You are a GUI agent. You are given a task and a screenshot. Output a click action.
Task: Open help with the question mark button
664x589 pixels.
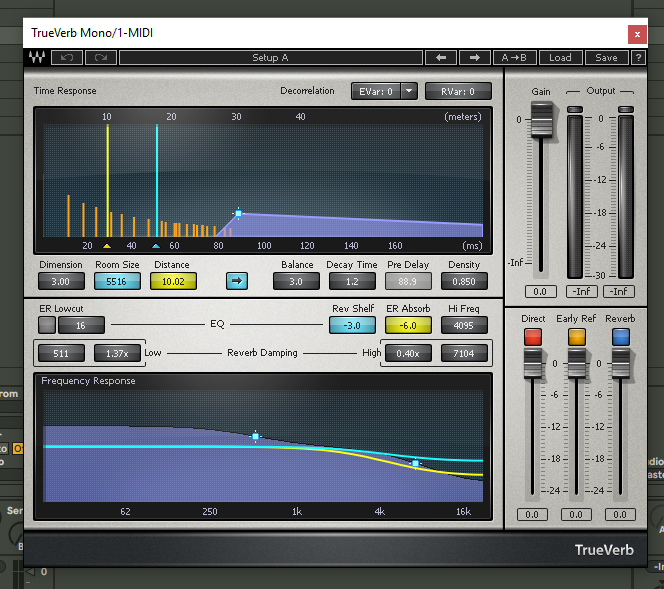(638, 57)
